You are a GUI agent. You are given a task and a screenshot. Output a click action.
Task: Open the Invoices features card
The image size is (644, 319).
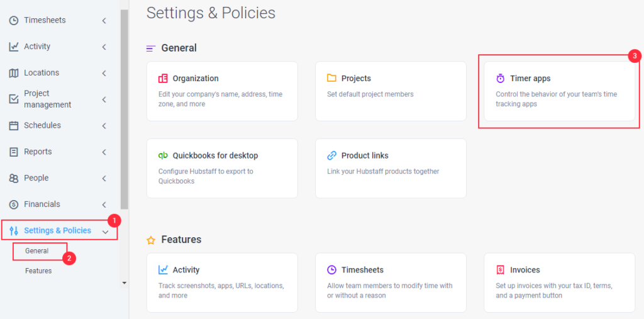point(559,283)
